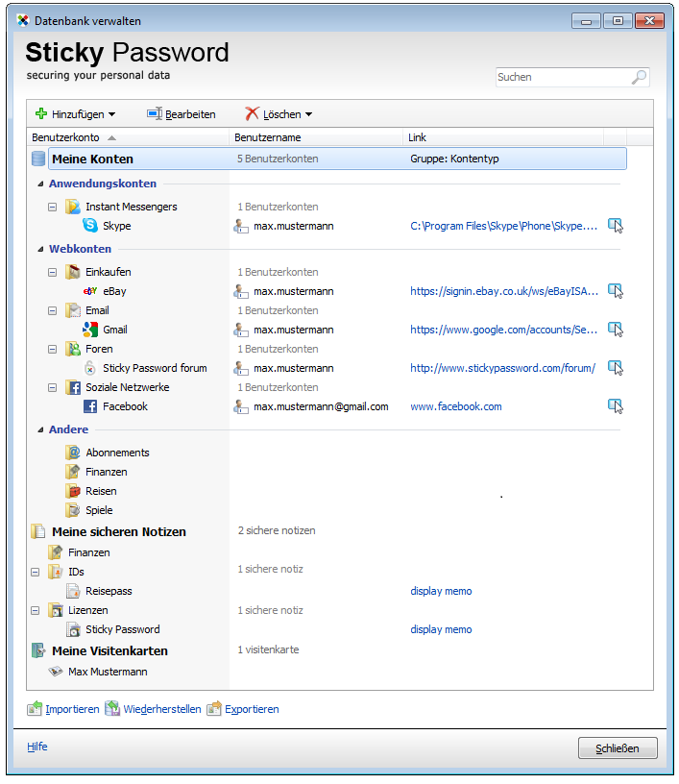Click the launch icon beside the eBay link
This screenshot has height=784, width=679.
(616, 291)
